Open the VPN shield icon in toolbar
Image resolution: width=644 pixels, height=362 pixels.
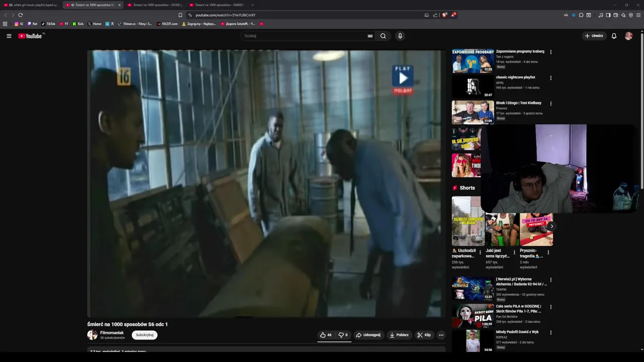point(631,15)
